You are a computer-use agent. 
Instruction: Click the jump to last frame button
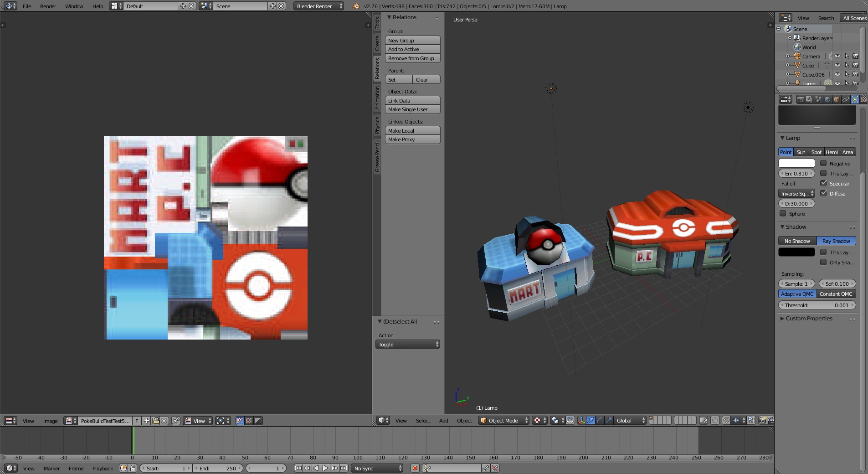(x=344, y=468)
